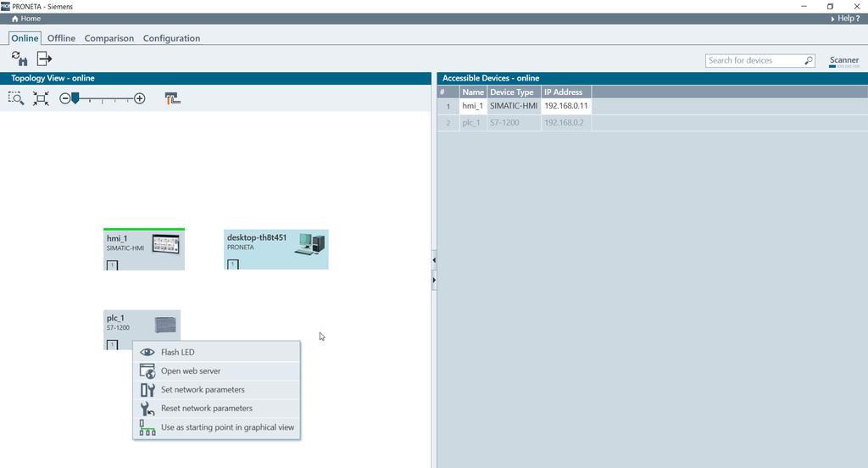
Task: Click the plc_1 S7-1200 module image
Action: [x=165, y=325]
